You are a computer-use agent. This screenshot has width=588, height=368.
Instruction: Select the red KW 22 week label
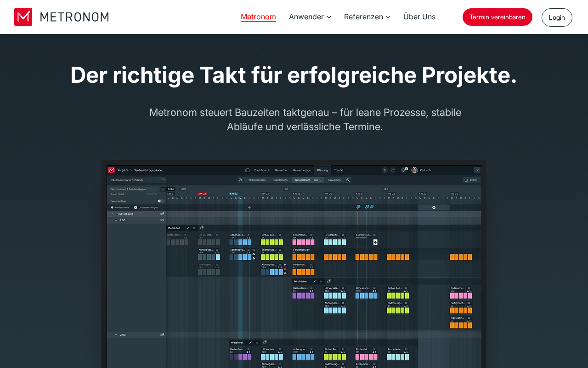point(202,194)
